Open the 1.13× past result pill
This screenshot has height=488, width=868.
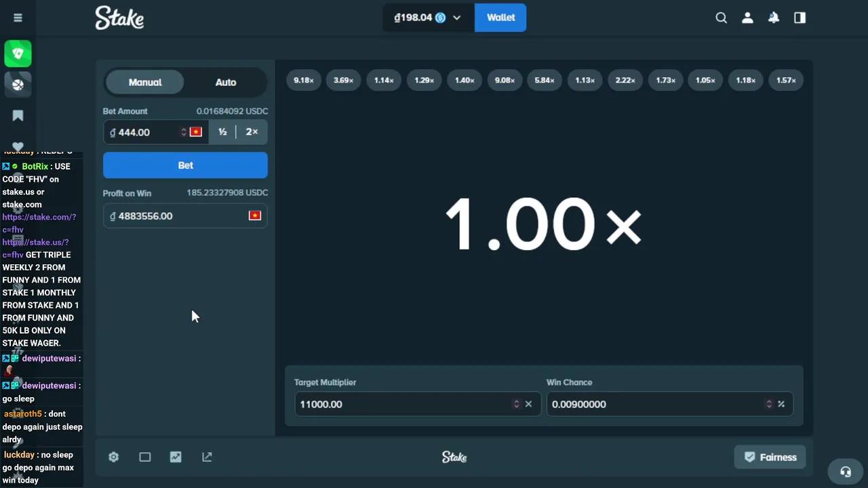(x=585, y=81)
